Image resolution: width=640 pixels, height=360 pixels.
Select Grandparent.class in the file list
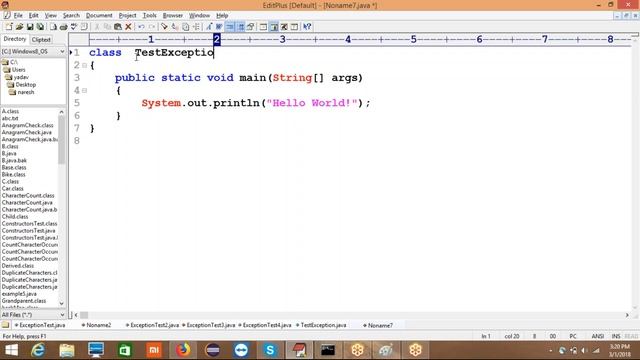click(24, 301)
